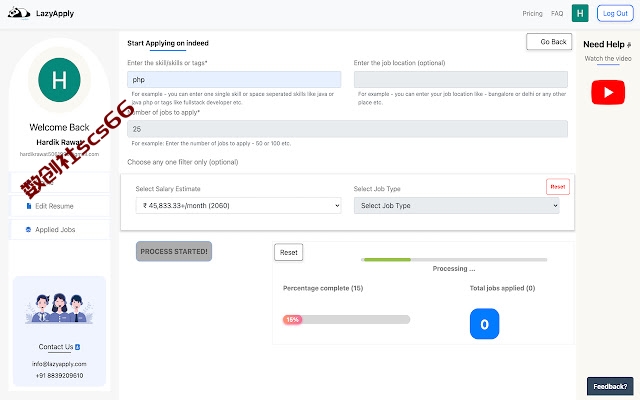Click the LazyApply brand name
Screen dimensions: 640x400
click(x=55, y=13)
